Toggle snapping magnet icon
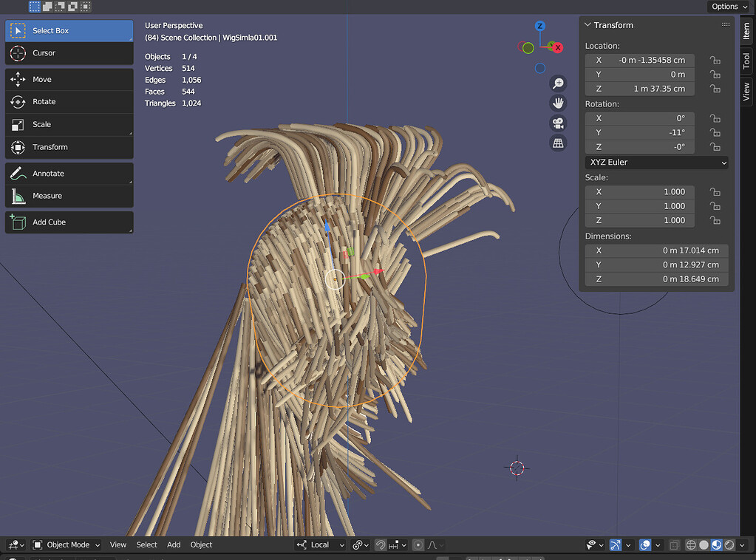 click(x=381, y=544)
